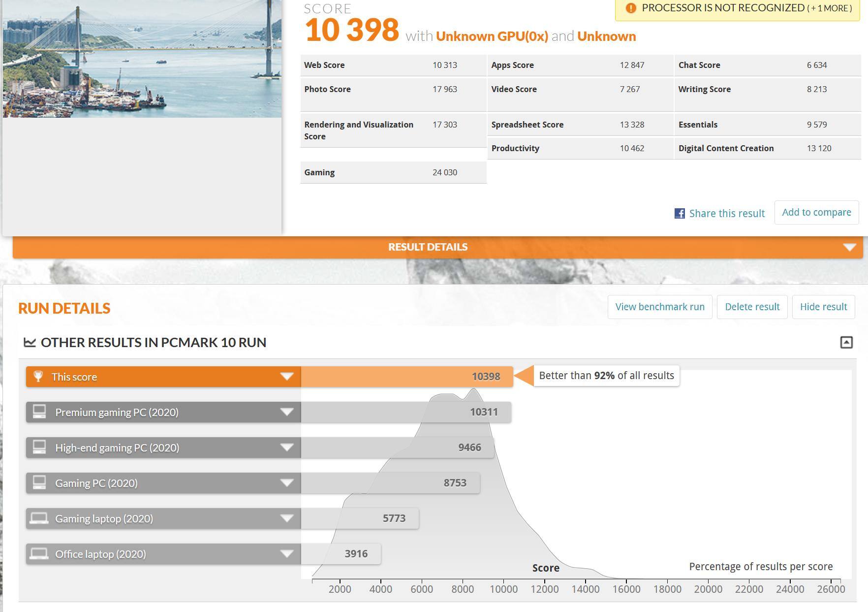Click the desktop icon for Premium gaming PC
This screenshot has width=868, height=612.
tap(39, 412)
